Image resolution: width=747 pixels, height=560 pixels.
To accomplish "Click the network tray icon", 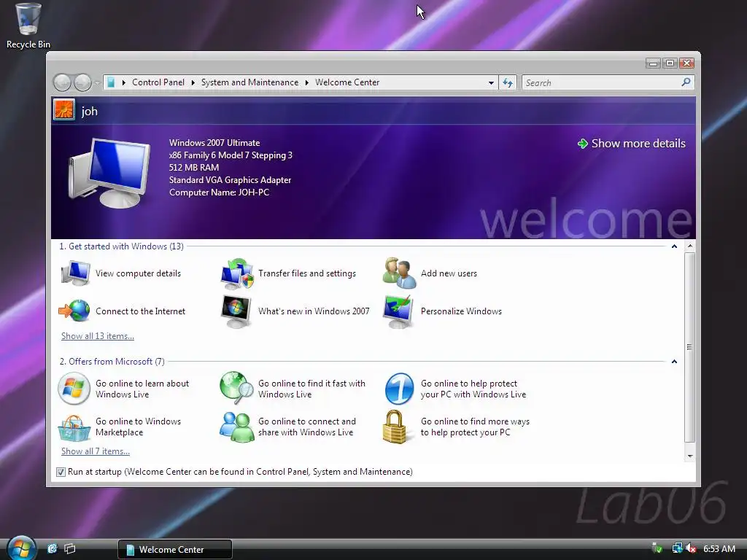I will [676, 548].
